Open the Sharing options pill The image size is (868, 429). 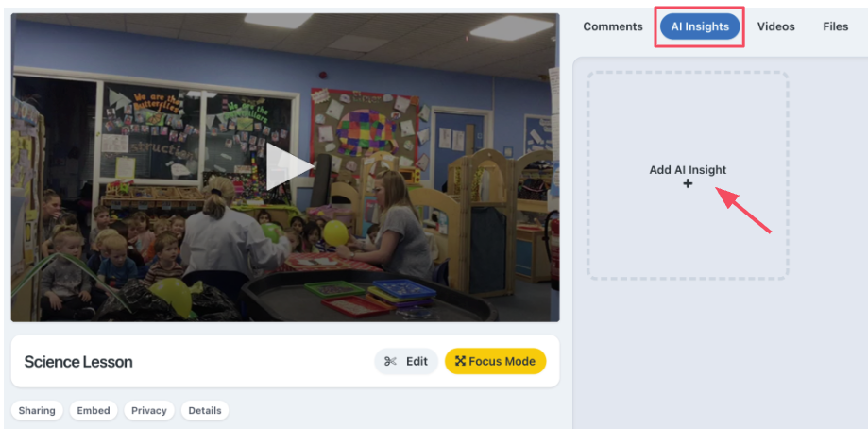(37, 411)
